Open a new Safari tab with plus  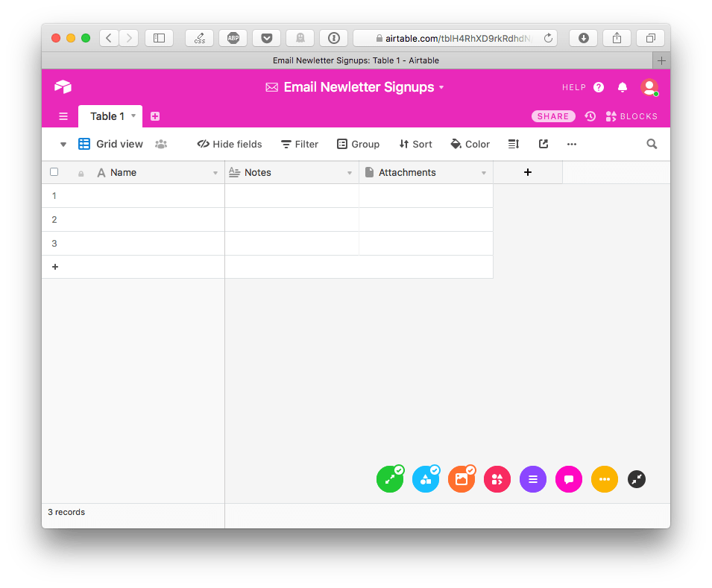pyautogui.click(x=661, y=60)
